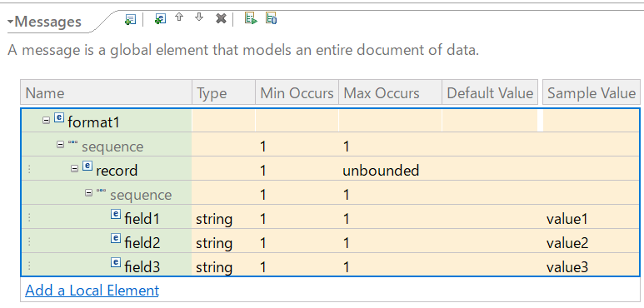
Task: Click the Max Occurs column header
Action: click(390, 93)
